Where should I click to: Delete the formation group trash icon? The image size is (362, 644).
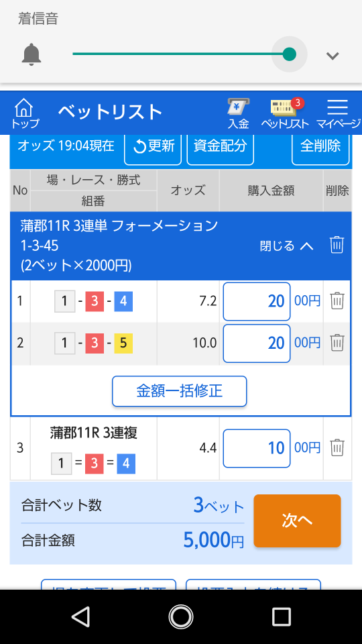pyautogui.click(x=337, y=246)
